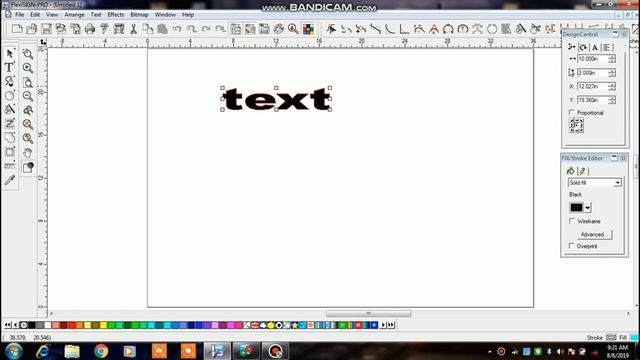Image resolution: width=640 pixels, height=360 pixels.
Task: Click the height field stepper arrows
Action: (612, 73)
